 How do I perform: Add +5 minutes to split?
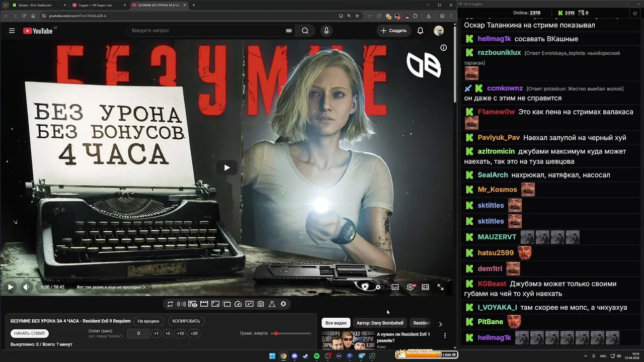[x=168, y=333]
